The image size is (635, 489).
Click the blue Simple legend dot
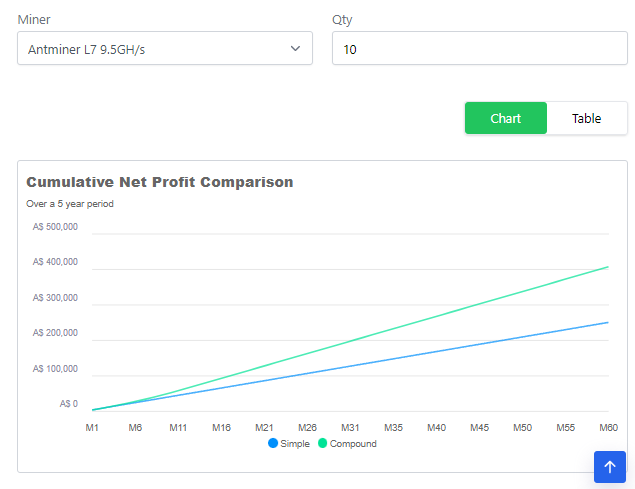(273, 443)
